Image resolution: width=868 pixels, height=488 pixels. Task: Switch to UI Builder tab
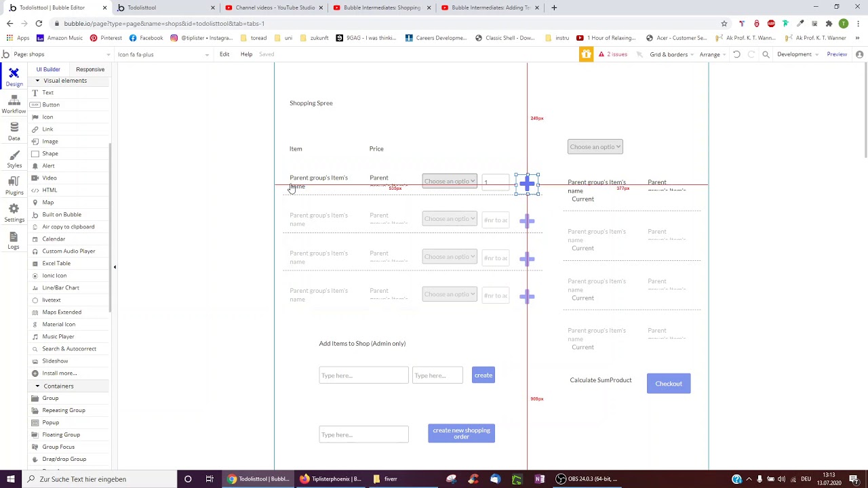point(48,69)
